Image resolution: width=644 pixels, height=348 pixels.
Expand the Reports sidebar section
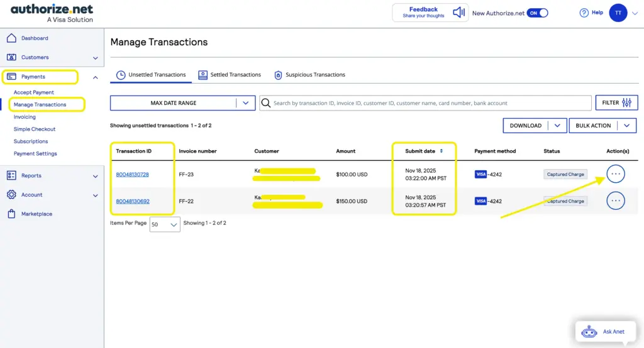tap(96, 176)
